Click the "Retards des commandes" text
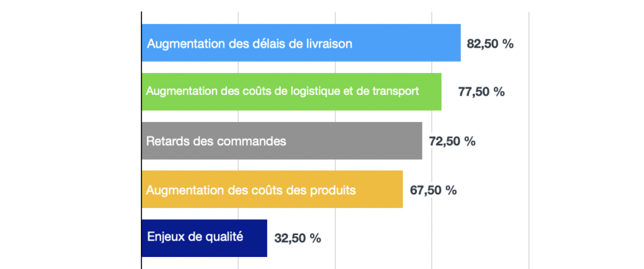 216,141
